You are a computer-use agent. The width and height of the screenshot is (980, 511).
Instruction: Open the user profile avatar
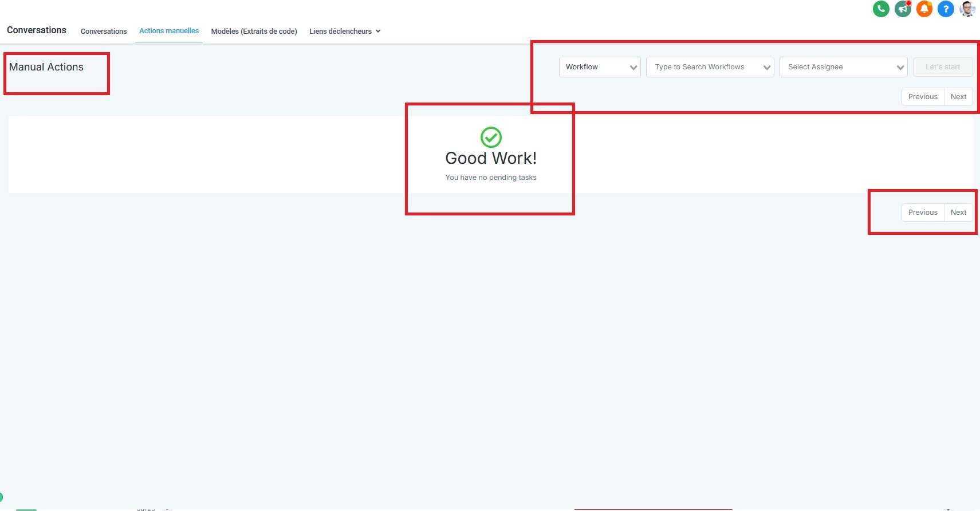point(967,9)
